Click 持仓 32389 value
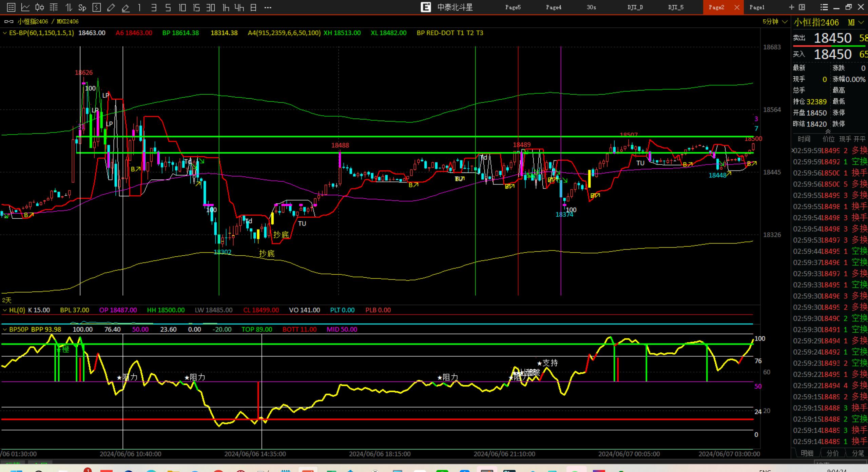868x472 pixels. (816, 102)
